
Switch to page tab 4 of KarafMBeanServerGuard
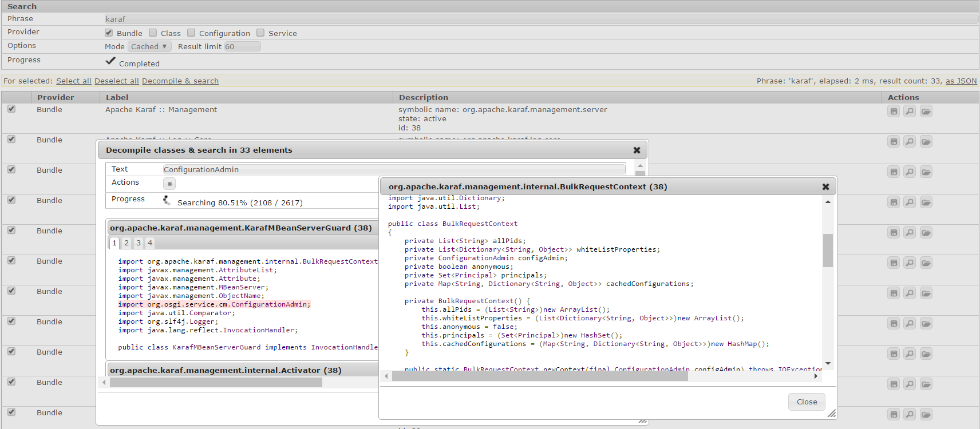150,243
